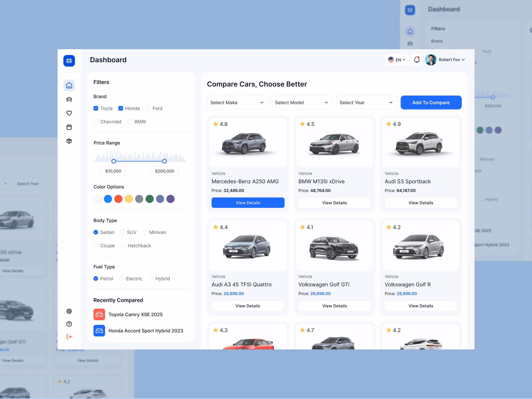Select the Petrol fuel type radio
The image size is (532, 399).
[96, 278]
